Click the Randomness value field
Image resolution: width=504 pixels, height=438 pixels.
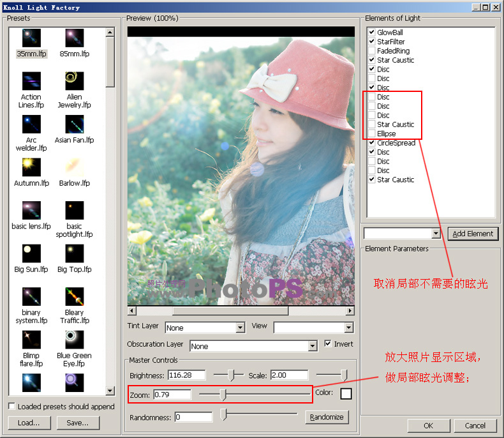194,417
